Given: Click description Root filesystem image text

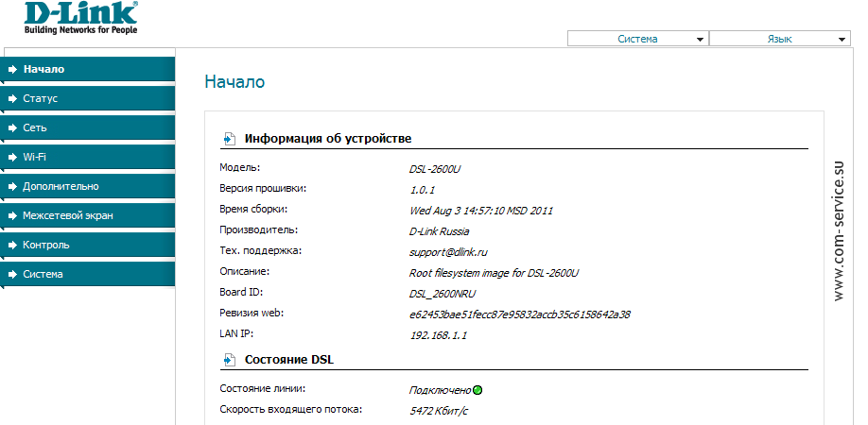Looking at the screenshot, I should (x=494, y=273).
